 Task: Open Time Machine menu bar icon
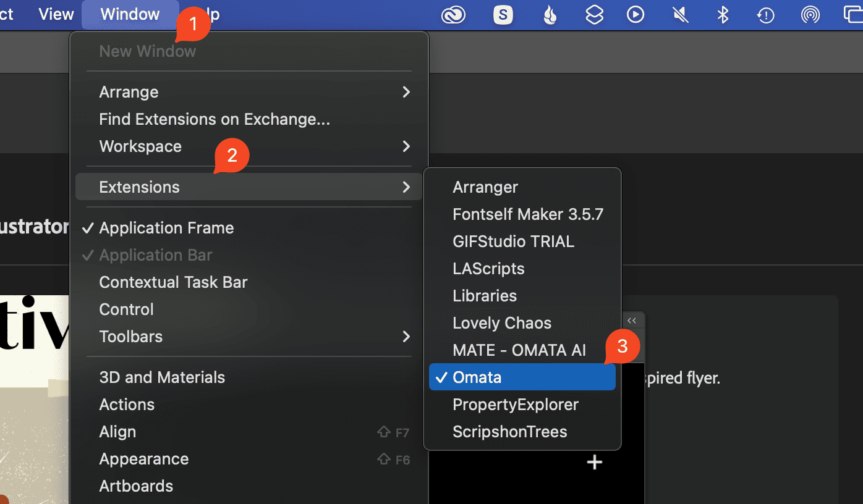[766, 15]
